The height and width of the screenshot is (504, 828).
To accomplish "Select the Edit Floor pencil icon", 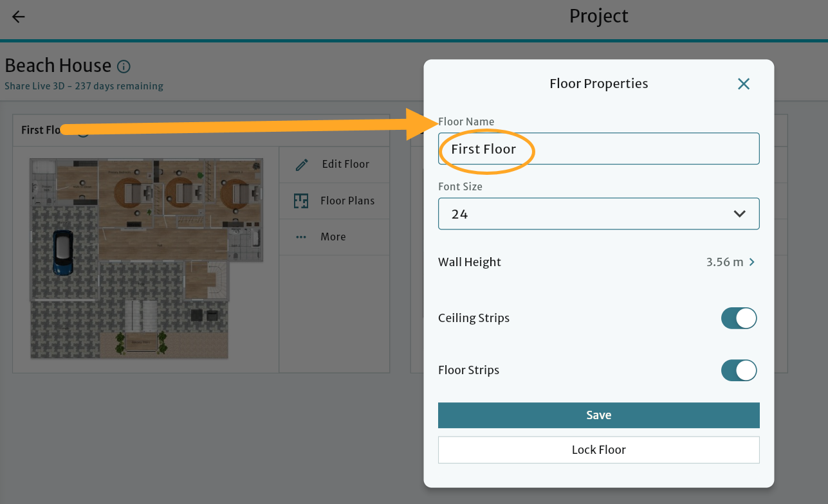I will (302, 165).
